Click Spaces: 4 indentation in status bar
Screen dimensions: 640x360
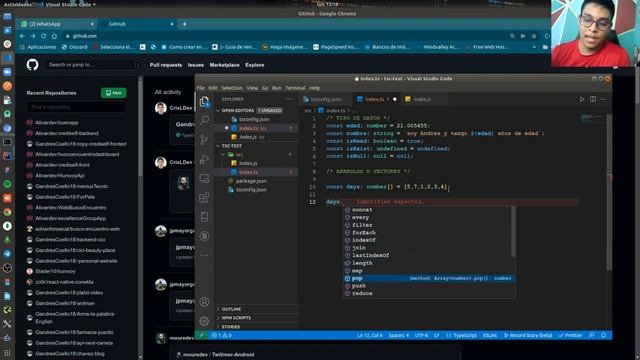click(x=398, y=335)
